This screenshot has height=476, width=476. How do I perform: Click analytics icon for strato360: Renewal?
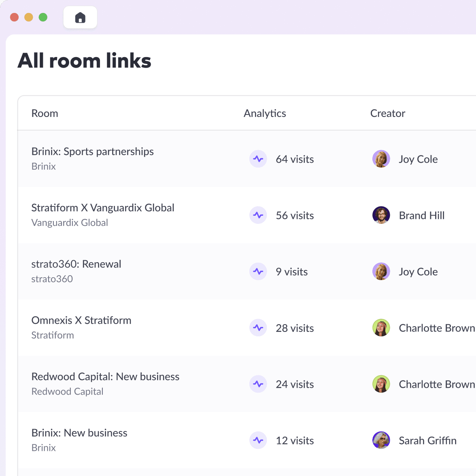click(x=258, y=271)
